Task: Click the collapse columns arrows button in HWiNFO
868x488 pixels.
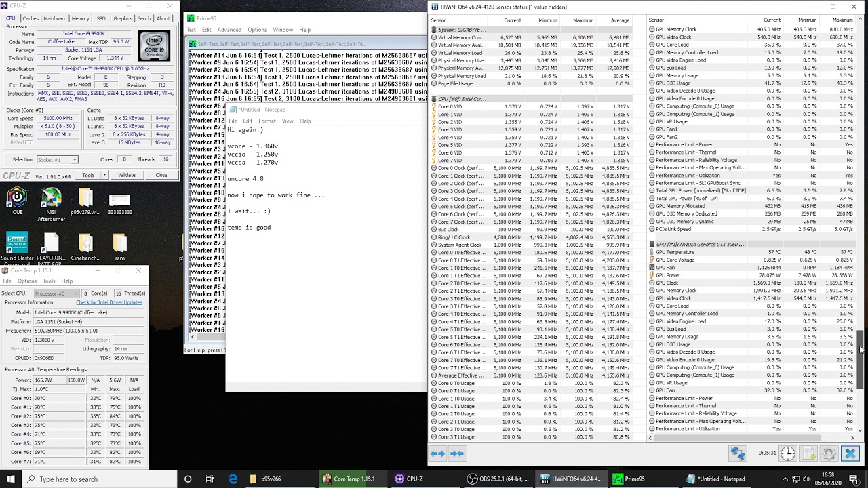Action: pos(457,453)
